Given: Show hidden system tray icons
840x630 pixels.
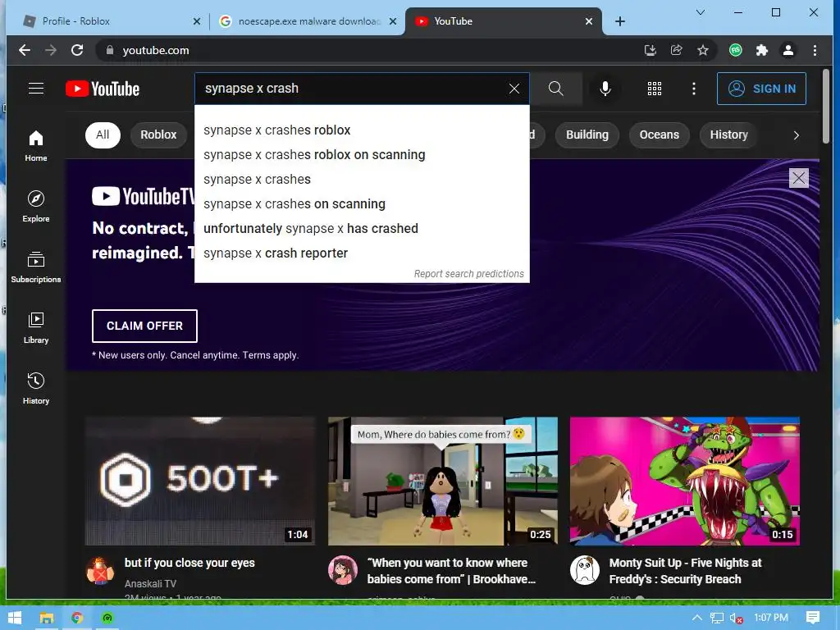Looking at the screenshot, I should point(697,618).
